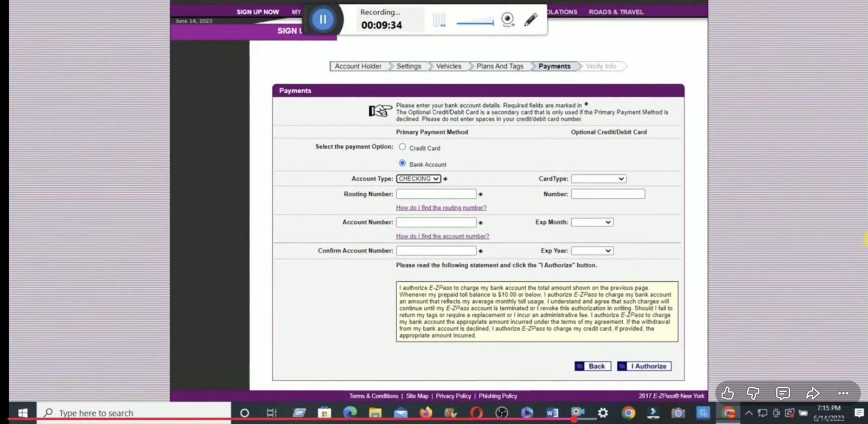Click the I Authorize button
This screenshot has height=424, width=868.
(644, 366)
